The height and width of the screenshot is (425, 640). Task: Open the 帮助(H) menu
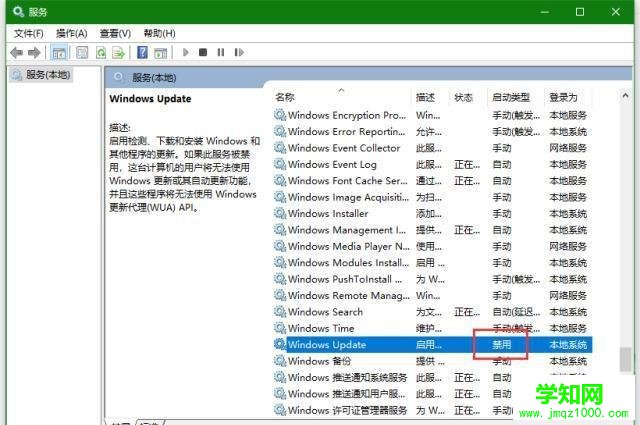160,33
